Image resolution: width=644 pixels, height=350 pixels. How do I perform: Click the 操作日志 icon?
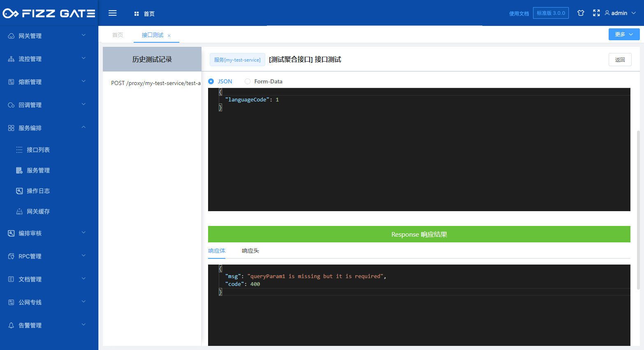[19, 191]
